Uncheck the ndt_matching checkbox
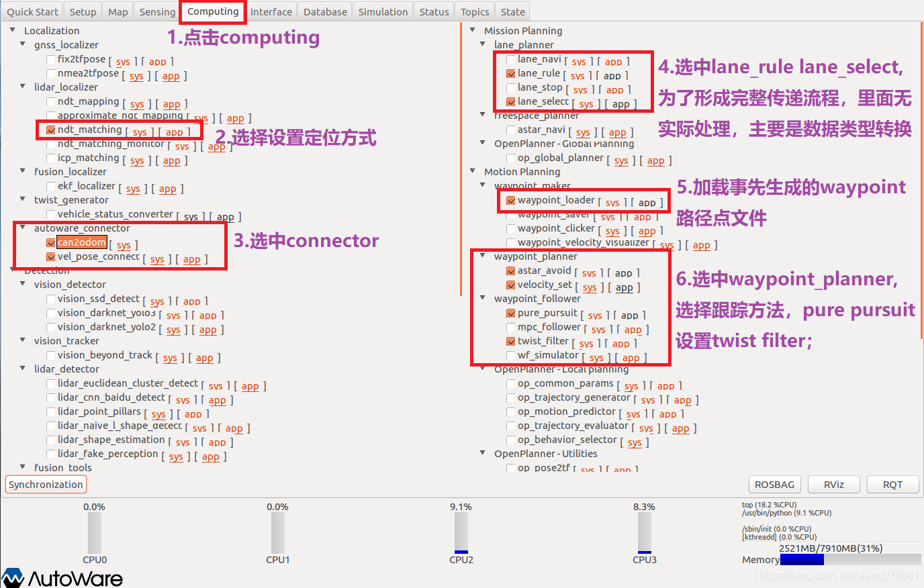Image resolution: width=924 pixels, height=588 pixels. 51,130
